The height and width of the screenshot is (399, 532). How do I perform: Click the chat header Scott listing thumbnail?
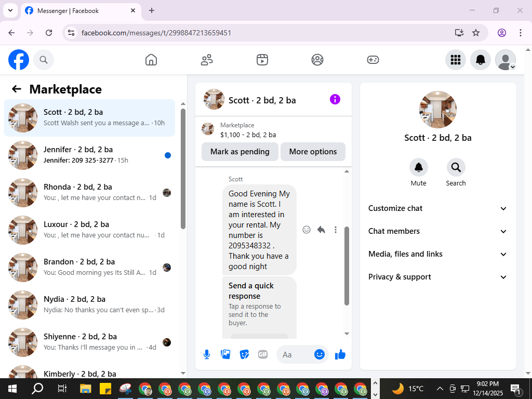click(214, 99)
